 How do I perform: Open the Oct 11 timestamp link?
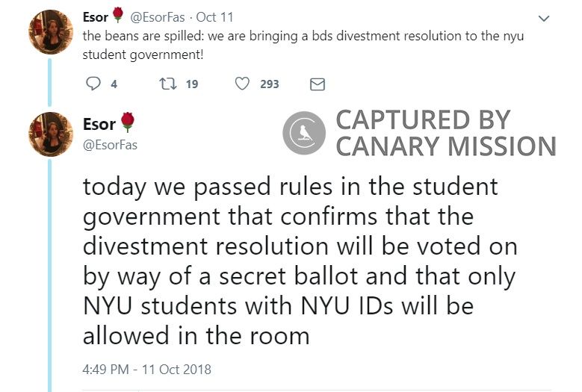click(215, 17)
